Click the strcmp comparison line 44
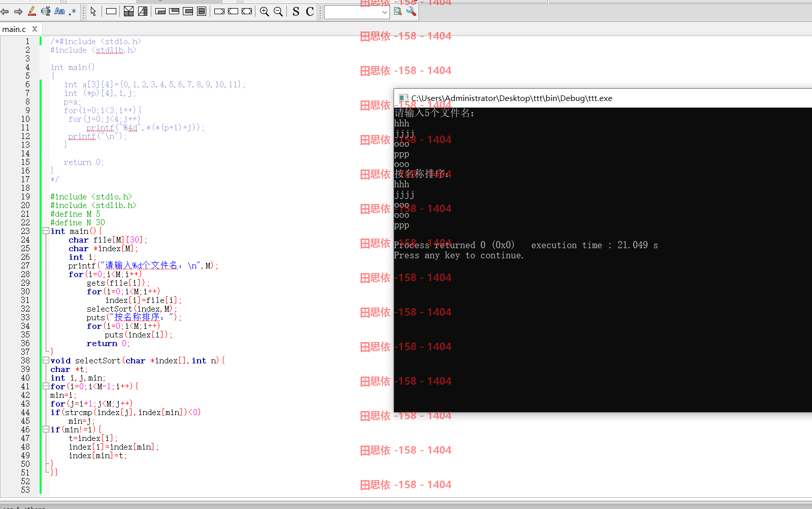The width and height of the screenshot is (812, 509). click(x=126, y=412)
